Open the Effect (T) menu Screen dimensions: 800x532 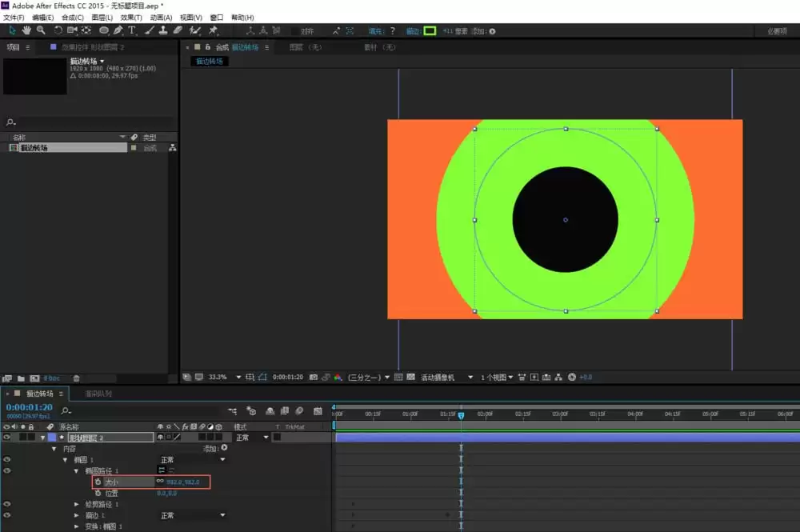point(131,18)
